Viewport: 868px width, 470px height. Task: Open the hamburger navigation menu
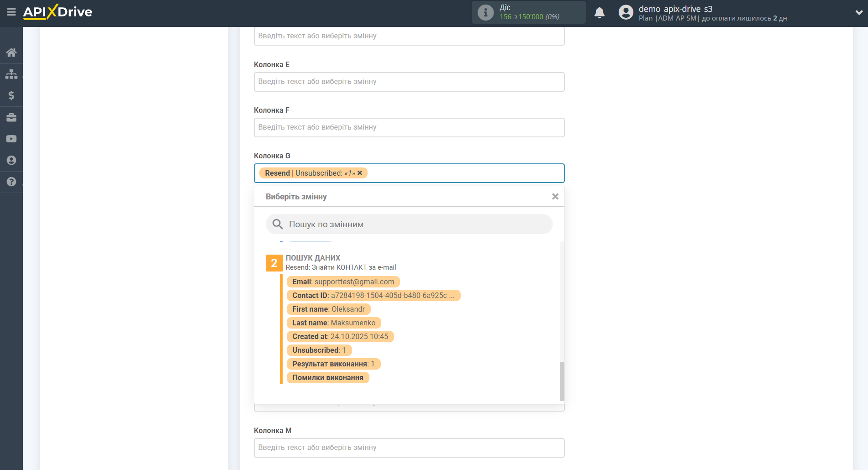(11, 12)
